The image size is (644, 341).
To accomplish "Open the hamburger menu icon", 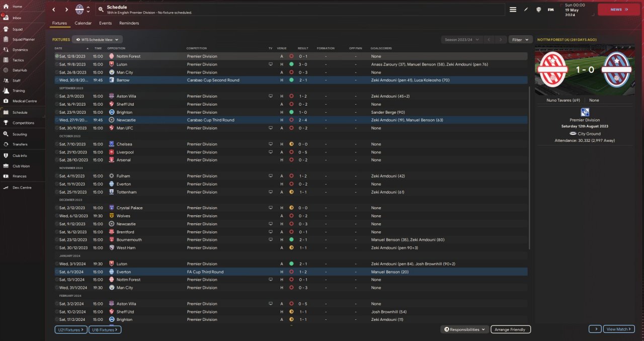I will pos(513,10).
